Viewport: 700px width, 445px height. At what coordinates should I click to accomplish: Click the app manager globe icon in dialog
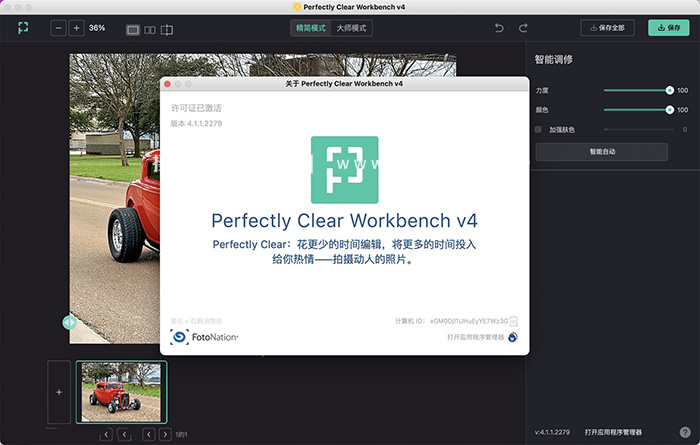(x=513, y=337)
